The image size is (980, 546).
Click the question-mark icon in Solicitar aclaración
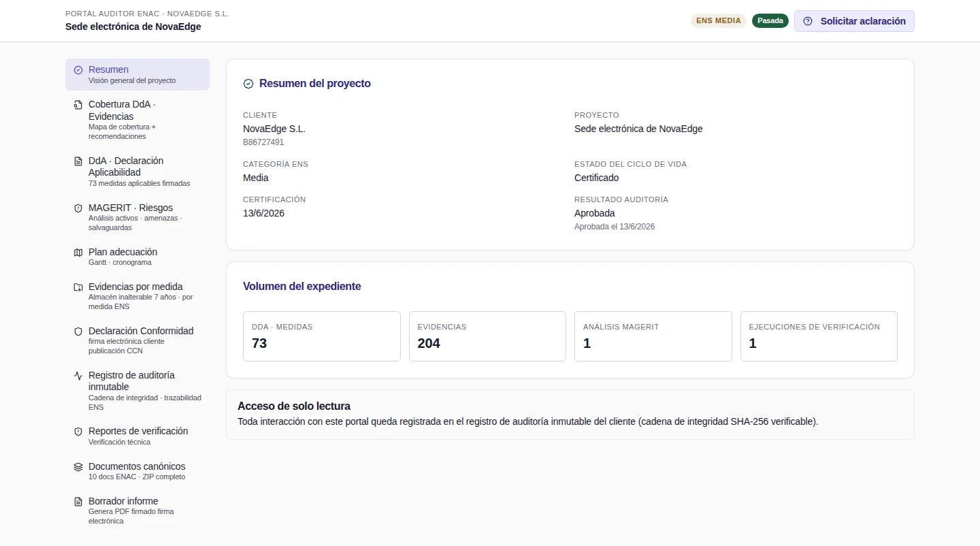tap(808, 21)
